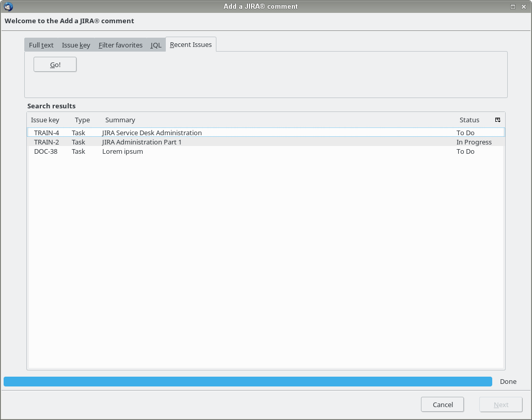Click the Go! button
The width and height of the screenshot is (532, 420).
pos(55,64)
